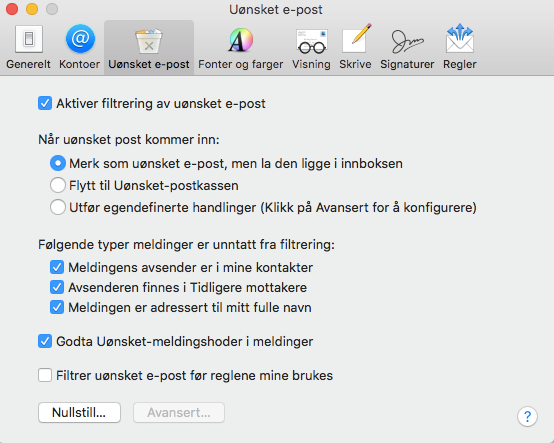
Task: Enable Filtrer uønsket e-post før reglene
Action: 45,375
